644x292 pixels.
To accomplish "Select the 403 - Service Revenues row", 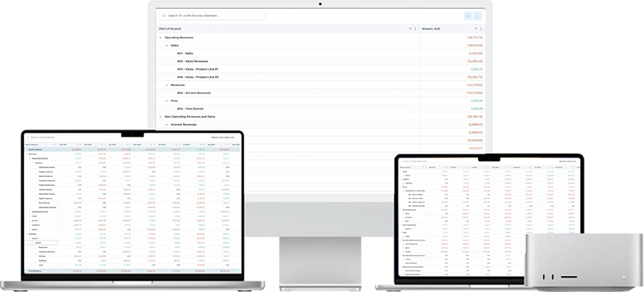I will [x=320, y=93].
